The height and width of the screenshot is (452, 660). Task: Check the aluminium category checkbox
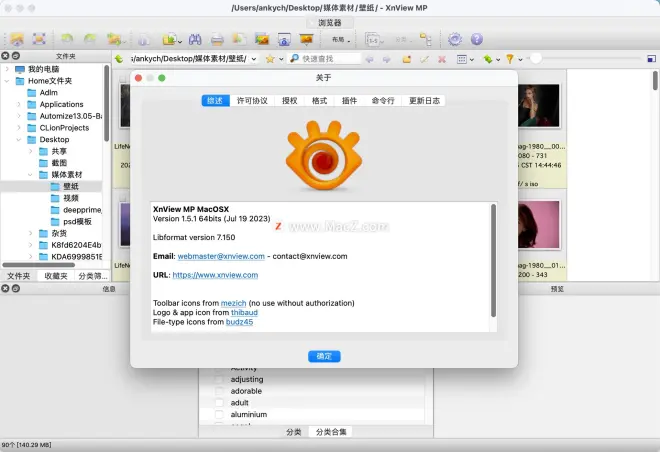(219, 415)
